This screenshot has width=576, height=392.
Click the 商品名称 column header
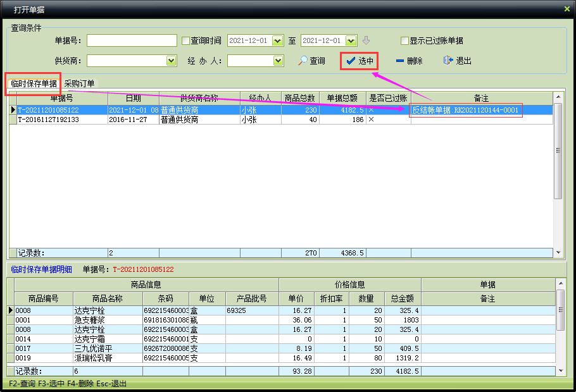coord(108,298)
